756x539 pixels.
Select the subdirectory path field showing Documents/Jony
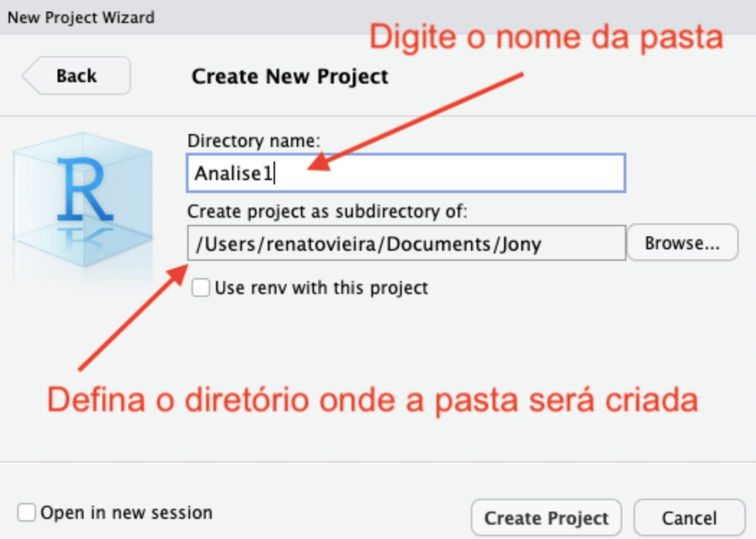tap(406, 243)
